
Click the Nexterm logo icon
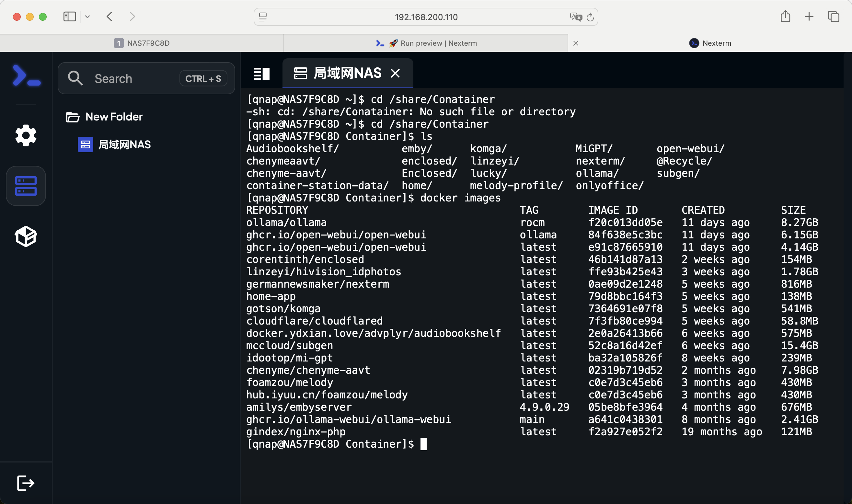[x=27, y=75]
